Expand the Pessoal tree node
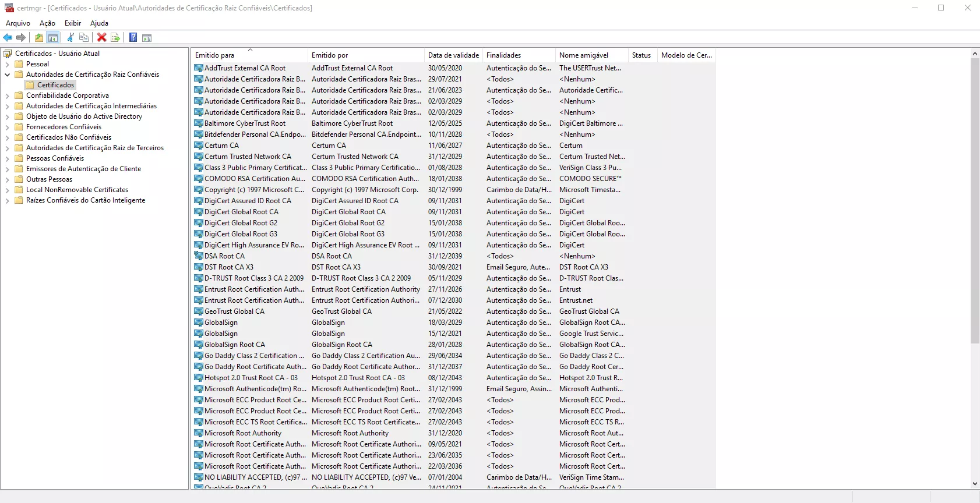Screen dimensions: 980x503 pos(7,64)
